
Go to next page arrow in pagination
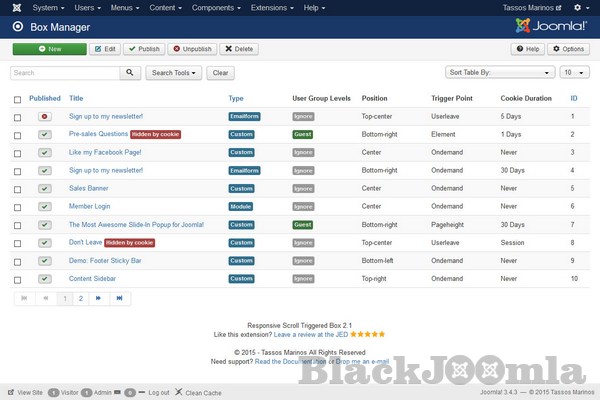point(98,298)
